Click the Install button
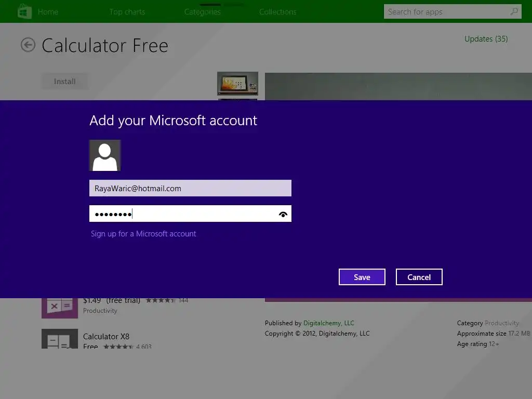 click(x=65, y=82)
